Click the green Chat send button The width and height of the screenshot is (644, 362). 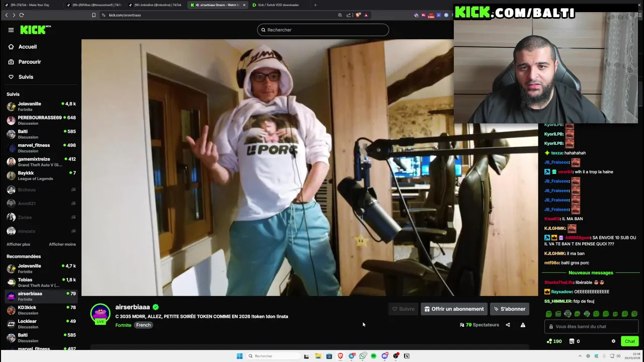pyautogui.click(x=630, y=341)
